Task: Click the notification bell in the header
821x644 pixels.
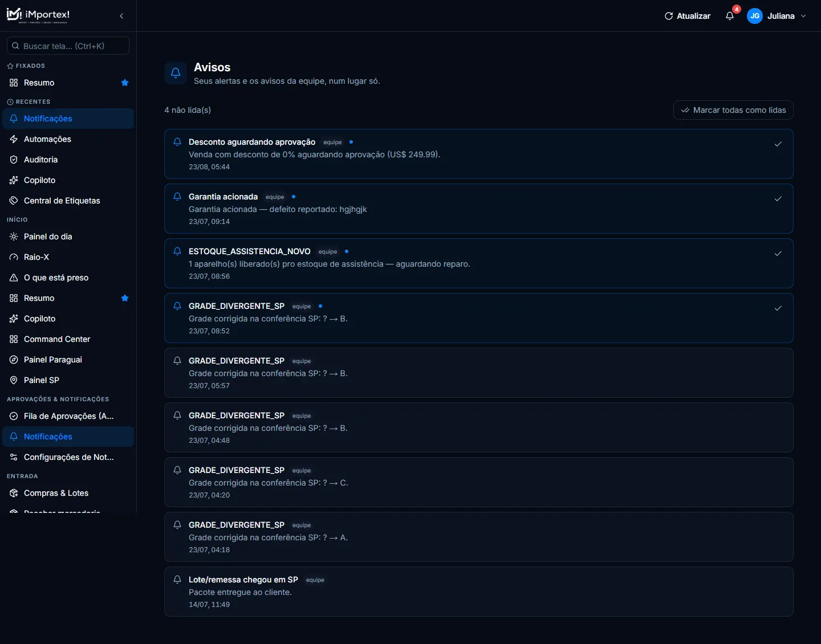Action: pyautogui.click(x=730, y=16)
